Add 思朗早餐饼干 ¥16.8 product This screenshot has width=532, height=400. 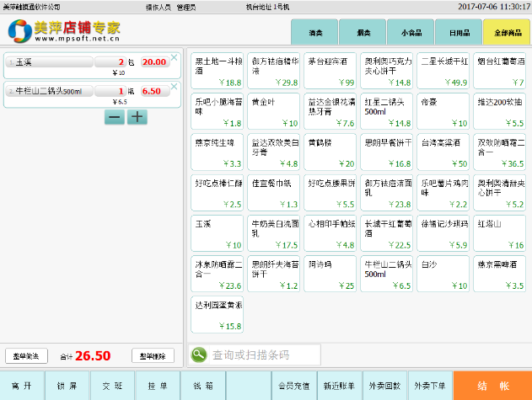coord(387,152)
